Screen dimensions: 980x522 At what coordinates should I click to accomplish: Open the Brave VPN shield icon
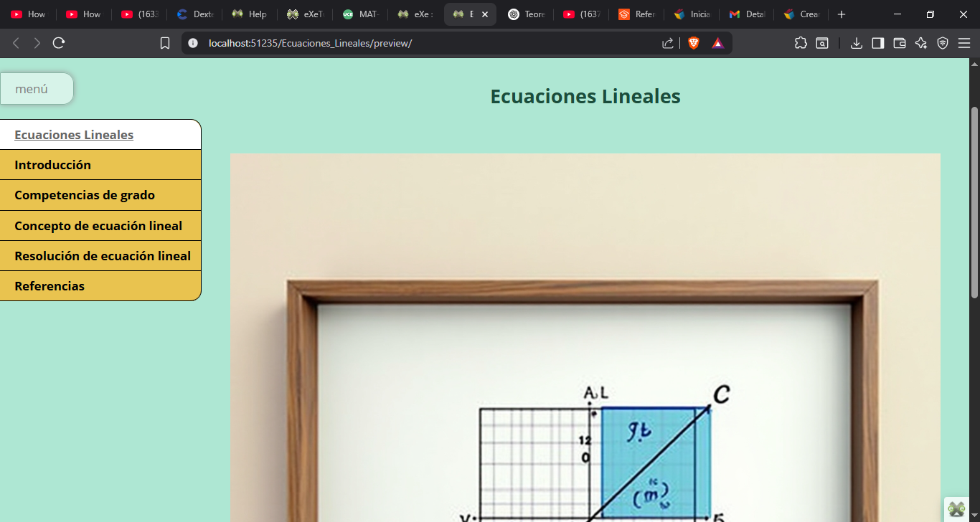pyautogui.click(x=943, y=43)
